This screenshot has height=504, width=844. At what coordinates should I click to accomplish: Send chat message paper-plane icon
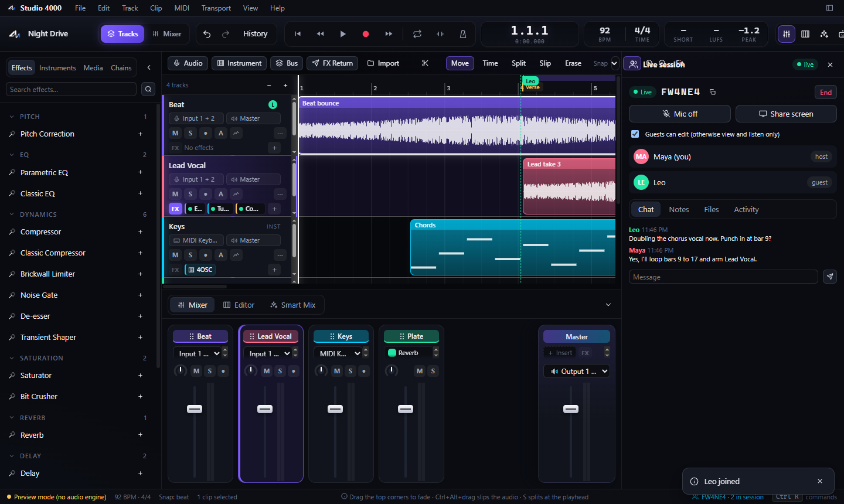pos(830,277)
